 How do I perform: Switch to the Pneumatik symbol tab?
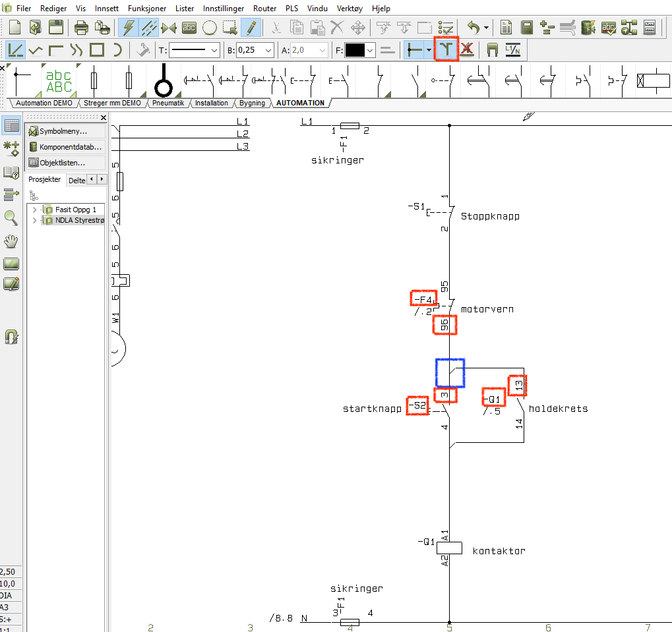click(x=168, y=103)
